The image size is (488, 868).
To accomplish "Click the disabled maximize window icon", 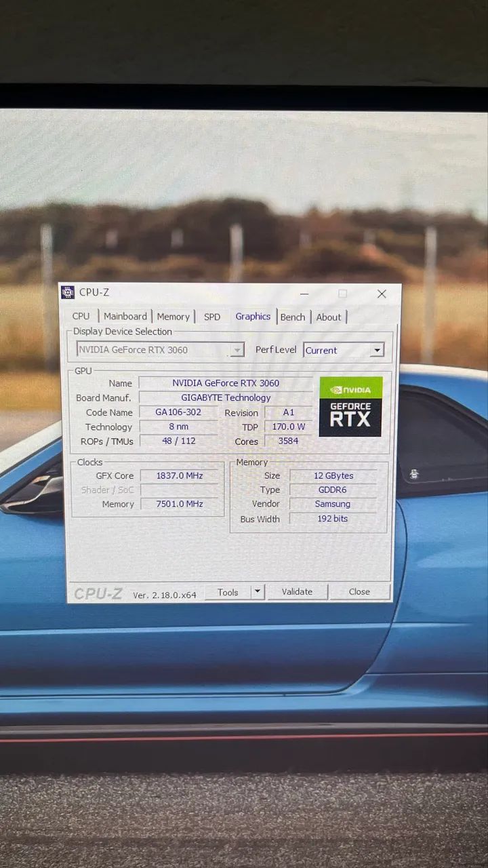I will click(x=342, y=294).
